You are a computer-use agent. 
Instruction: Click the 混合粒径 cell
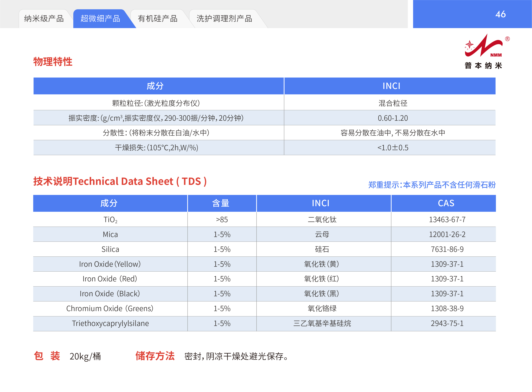click(x=393, y=103)
